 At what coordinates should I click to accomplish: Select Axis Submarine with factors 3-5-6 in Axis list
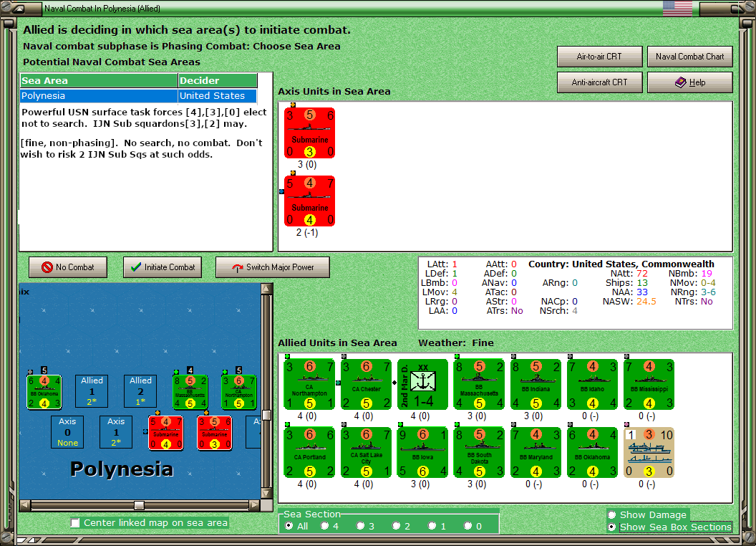click(309, 133)
